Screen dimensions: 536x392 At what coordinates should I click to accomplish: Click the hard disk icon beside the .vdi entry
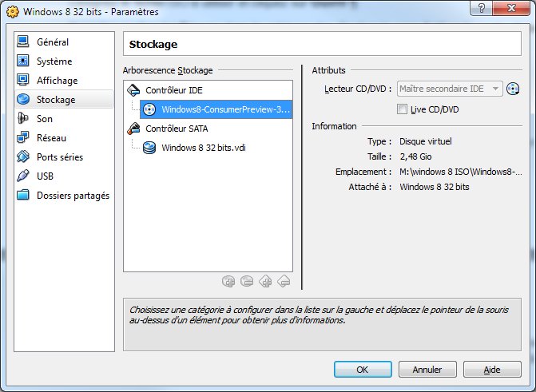pyautogui.click(x=149, y=148)
